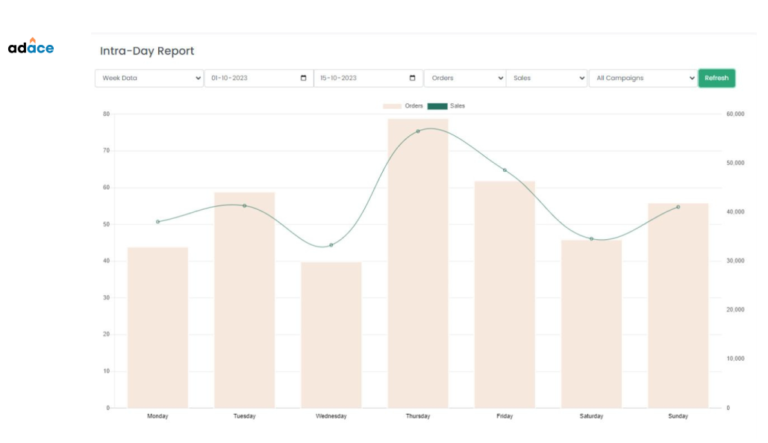The width and height of the screenshot is (768, 443).
Task: Expand the Week Data dropdown
Action: point(149,78)
